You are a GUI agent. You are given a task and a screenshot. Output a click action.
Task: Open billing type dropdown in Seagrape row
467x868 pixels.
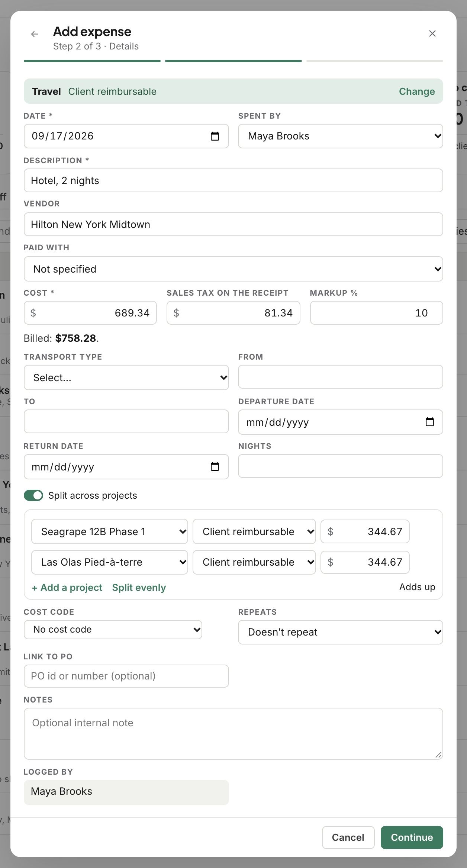(254, 531)
